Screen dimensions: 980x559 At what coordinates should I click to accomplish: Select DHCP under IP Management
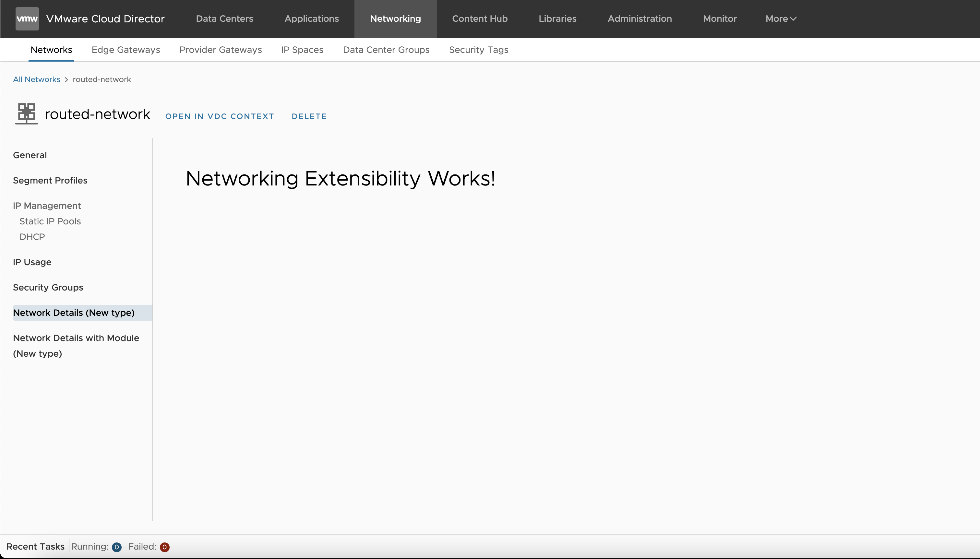tap(32, 236)
